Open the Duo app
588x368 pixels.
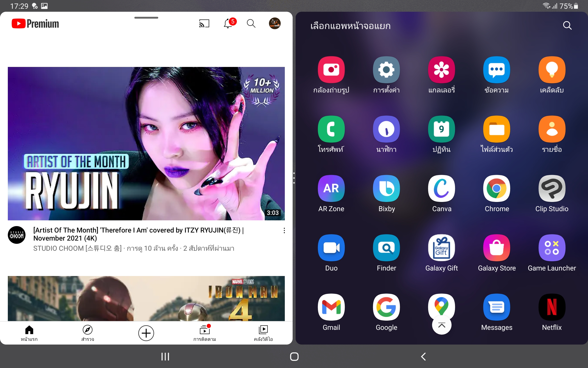(331, 248)
